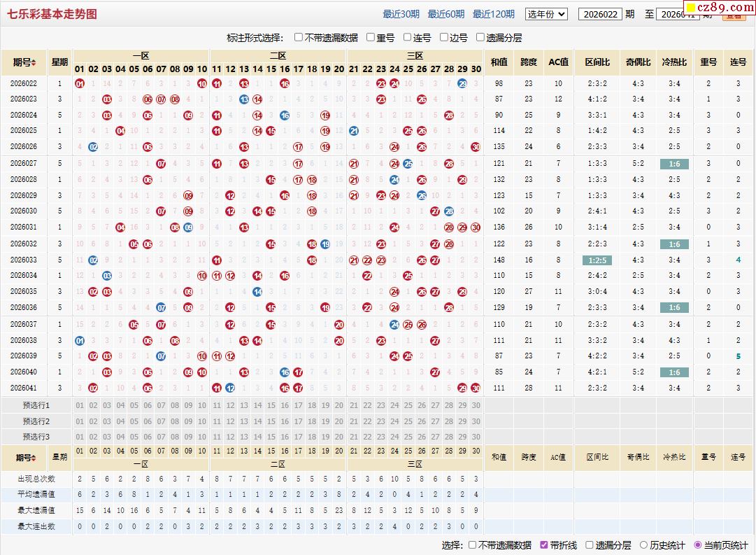Click blue ball 02 in row 2026026
Viewport: 756px width, 555px height.
click(x=93, y=147)
